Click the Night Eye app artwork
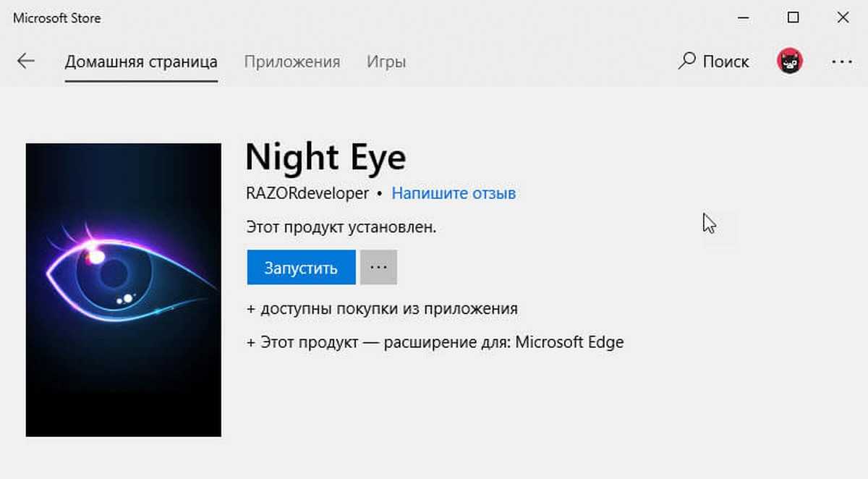Viewport: 868px width, 479px height. coord(123,289)
